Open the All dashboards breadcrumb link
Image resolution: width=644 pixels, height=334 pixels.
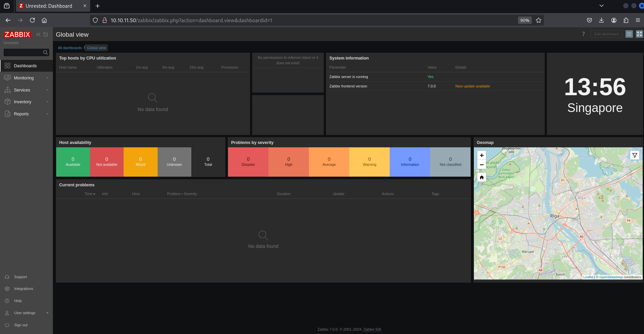(70, 48)
